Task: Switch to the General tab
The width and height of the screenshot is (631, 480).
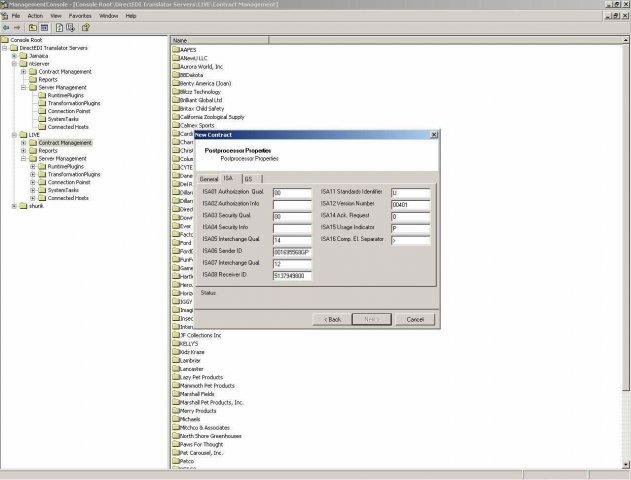Action: pyautogui.click(x=209, y=179)
